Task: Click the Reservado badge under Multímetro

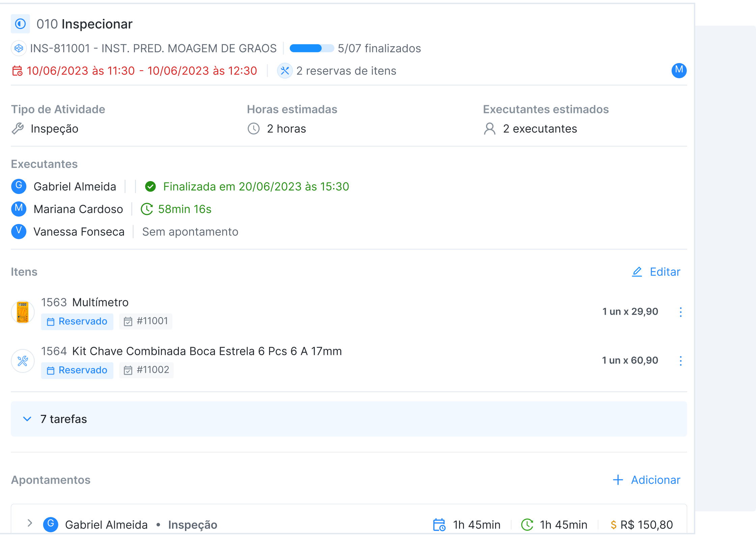Action: (x=77, y=321)
